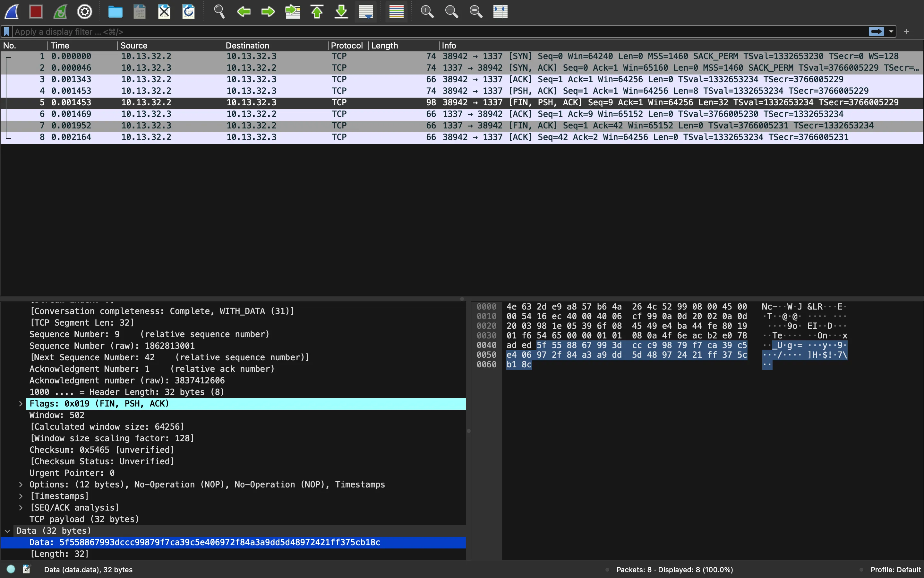Save this capture file

[x=140, y=12]
